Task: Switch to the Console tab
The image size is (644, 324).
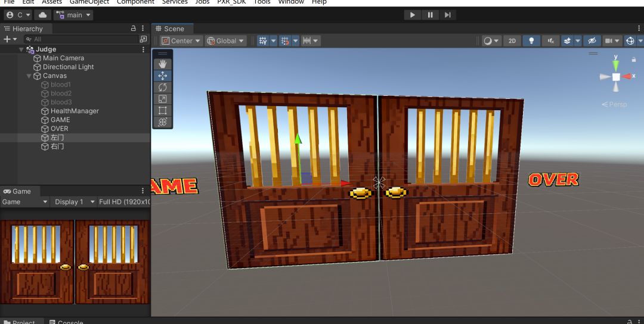Action: click(x=66, y=322)
